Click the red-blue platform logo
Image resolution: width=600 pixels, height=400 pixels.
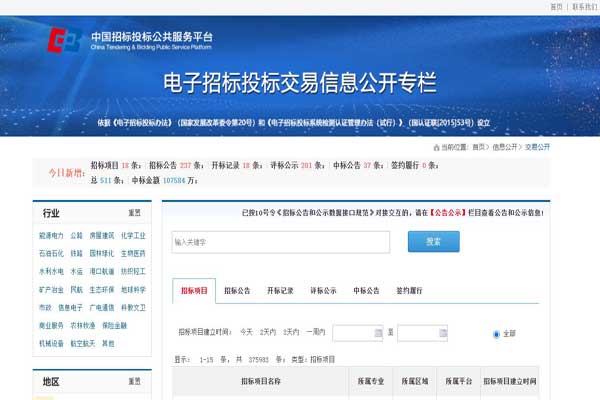tap(64, 40)
